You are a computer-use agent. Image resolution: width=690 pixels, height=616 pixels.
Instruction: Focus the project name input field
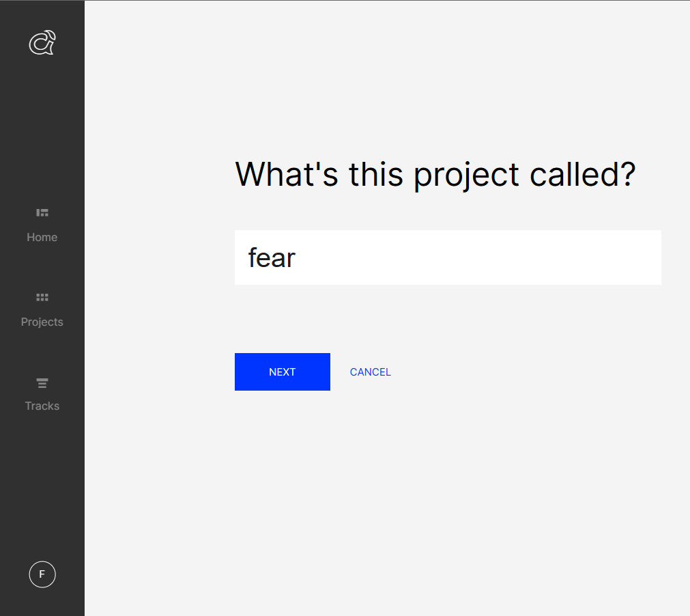pyautogui.click(x=448, y=257)
